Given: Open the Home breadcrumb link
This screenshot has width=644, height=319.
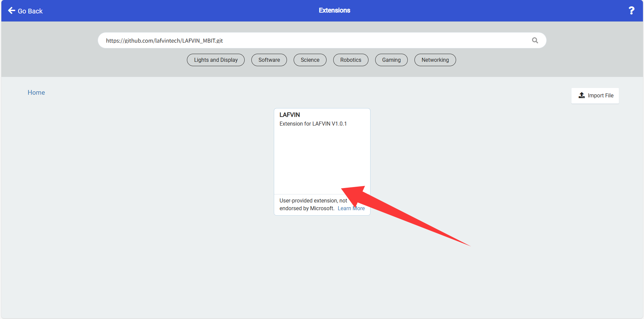Looking at the screenshot, I should pyautogui.click(x=36, y=93).
